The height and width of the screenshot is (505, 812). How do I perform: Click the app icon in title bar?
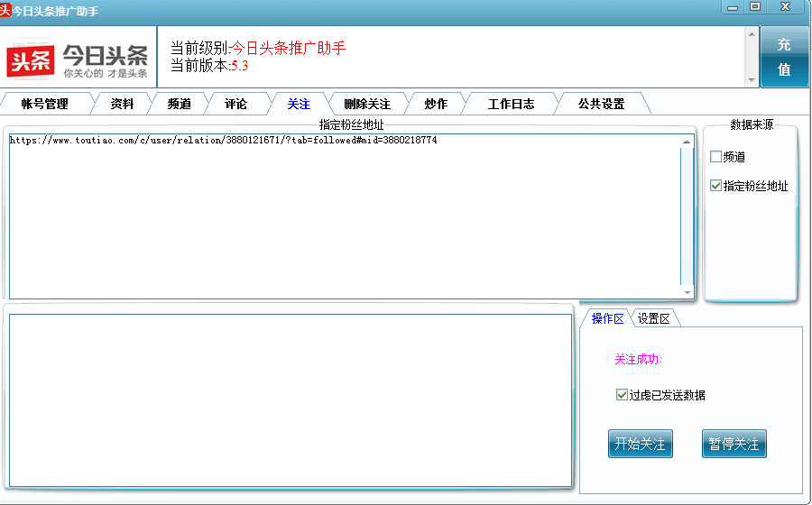5,10
